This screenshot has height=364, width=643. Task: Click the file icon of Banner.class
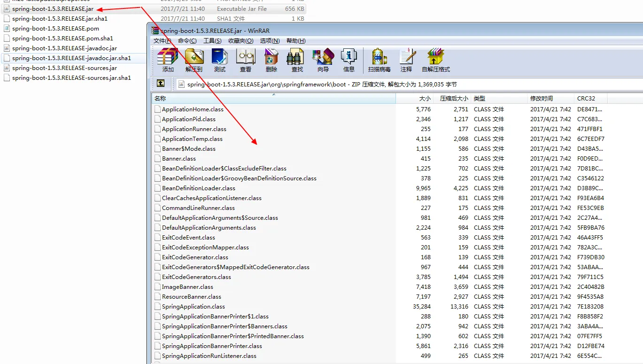pyautogui.click(x=157, y=158)
